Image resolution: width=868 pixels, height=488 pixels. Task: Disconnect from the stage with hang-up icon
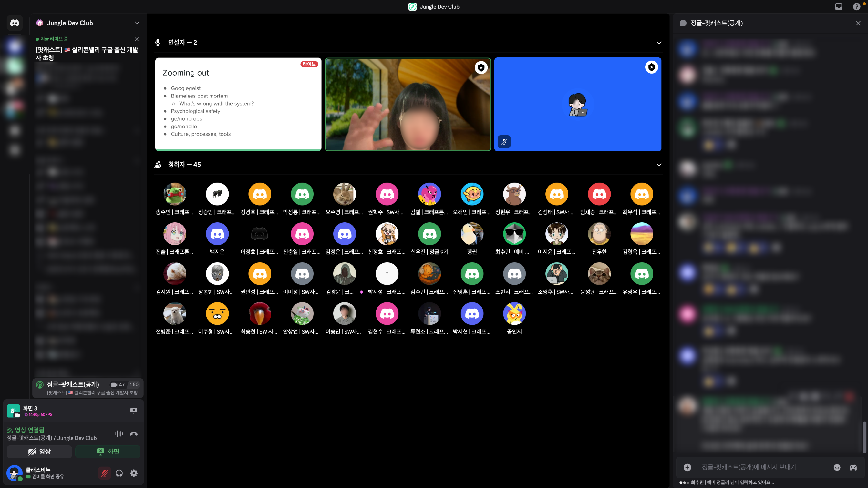coord(134,434)
